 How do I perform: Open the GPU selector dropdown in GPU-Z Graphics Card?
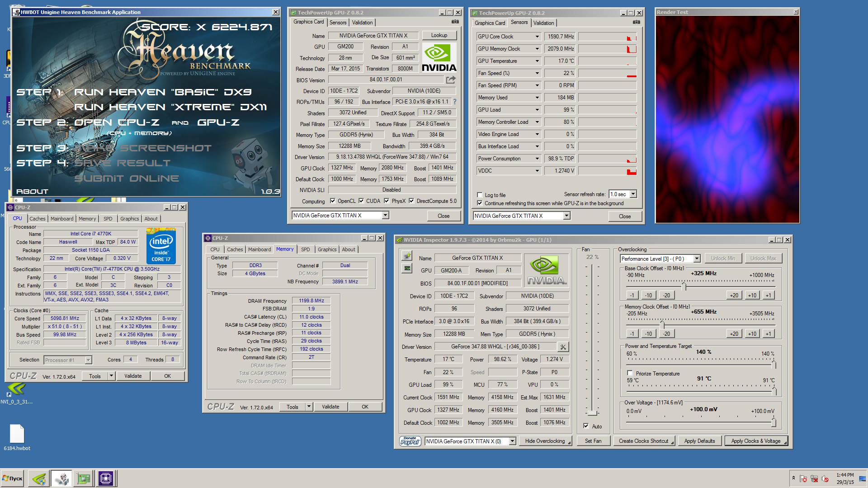[385, 216]
